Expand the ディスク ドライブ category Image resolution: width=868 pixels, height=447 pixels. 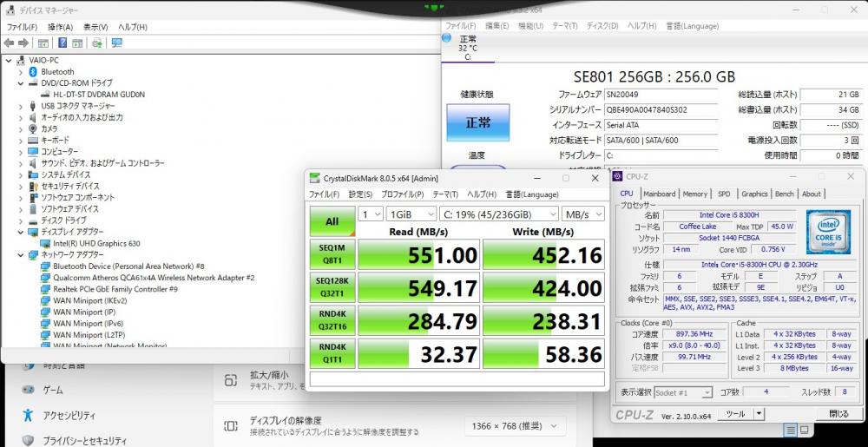coord(21,220)
